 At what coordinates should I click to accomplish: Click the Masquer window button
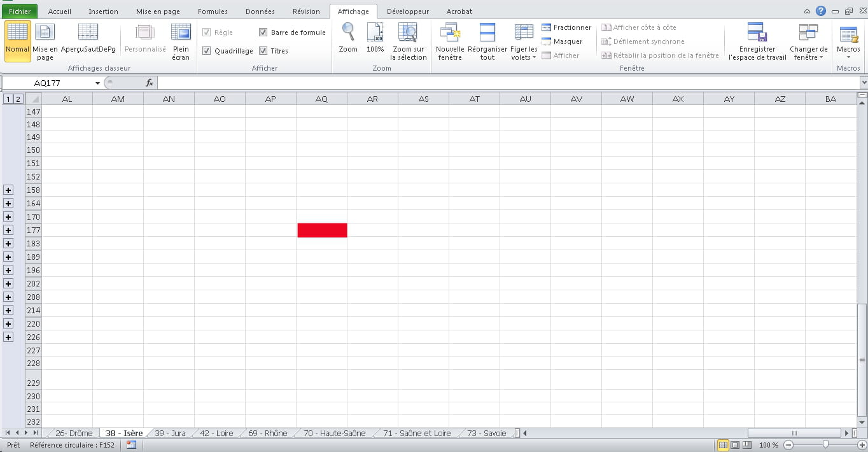click(562, 41)
